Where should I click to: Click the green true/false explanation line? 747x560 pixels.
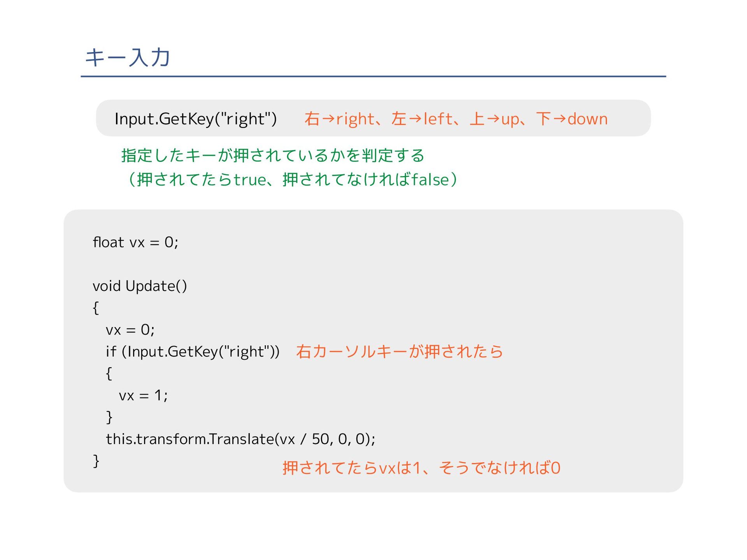(292, 180)
